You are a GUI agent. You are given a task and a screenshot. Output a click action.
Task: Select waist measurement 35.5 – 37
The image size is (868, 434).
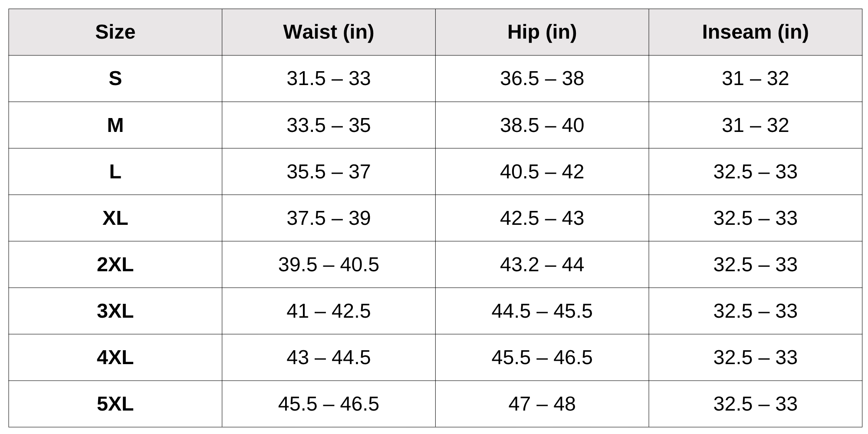tap(329, 171)
